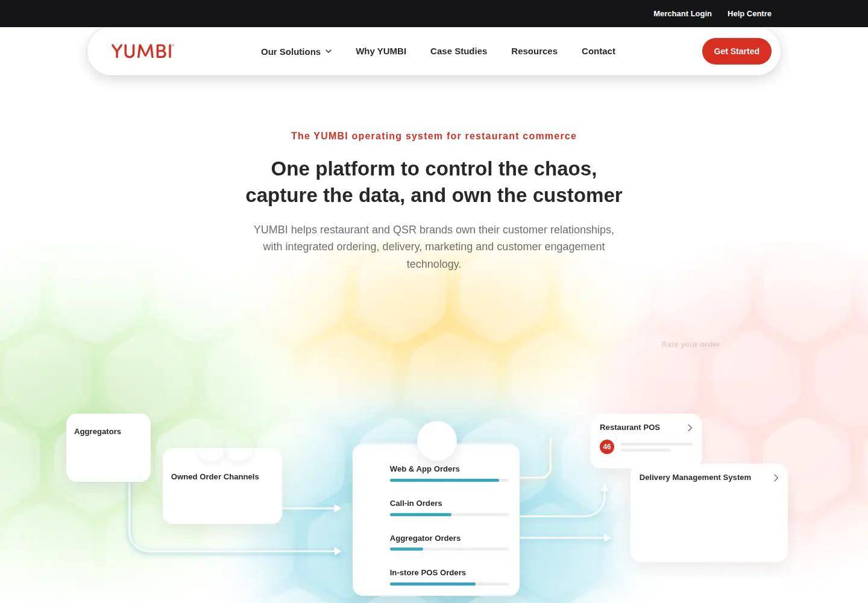Image resolution: width=868 pixels, height=603 pixels.
Task: Open the Merchant Login link
Action: [682, 13]
